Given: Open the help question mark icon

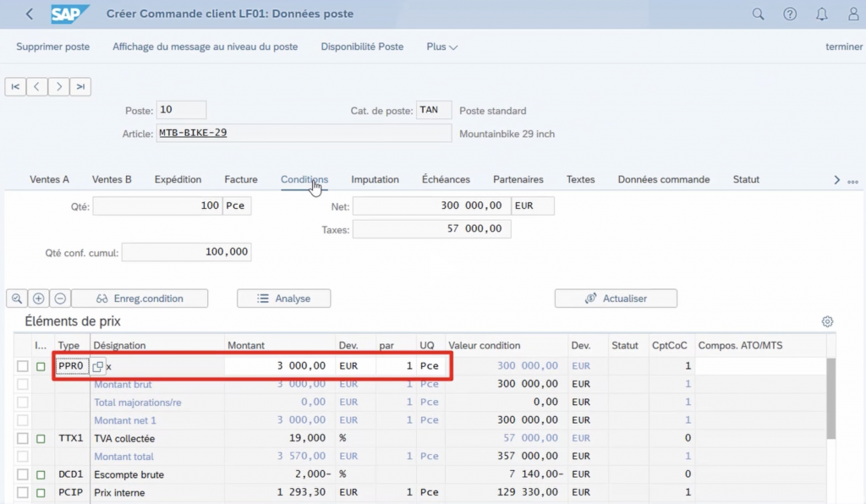Looking at the screenshot, I should pyautogui.click(x=790, y=14).
